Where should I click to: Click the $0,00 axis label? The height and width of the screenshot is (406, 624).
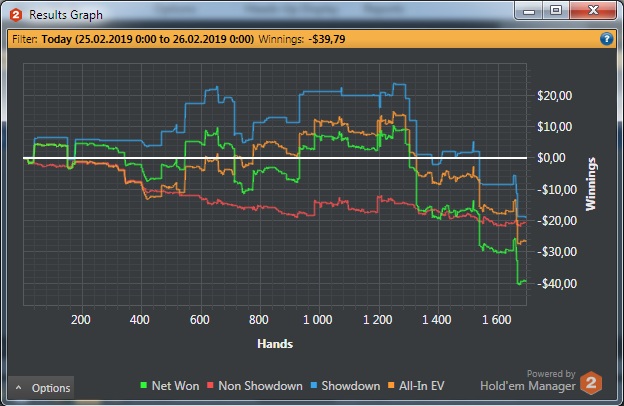point(551,158)
